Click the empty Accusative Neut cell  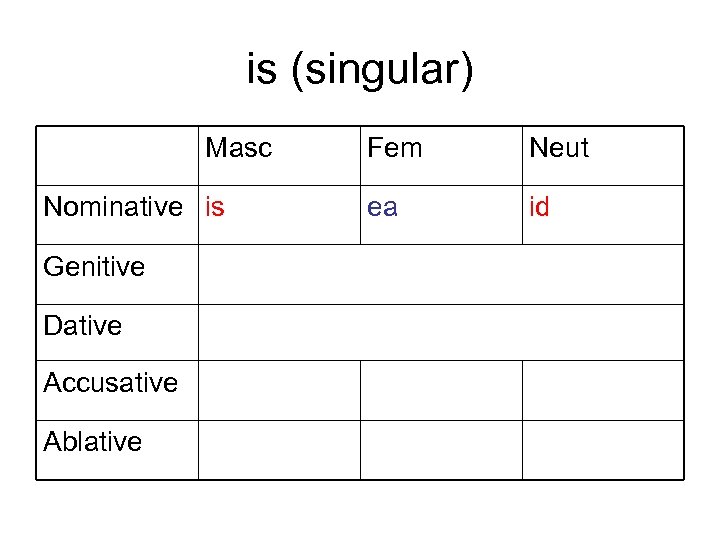603,390
